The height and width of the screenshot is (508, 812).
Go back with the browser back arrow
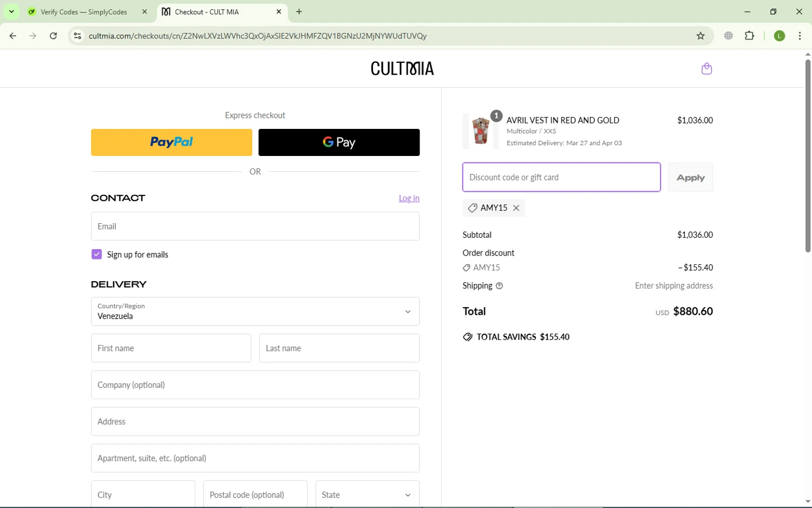pos(13,36)
